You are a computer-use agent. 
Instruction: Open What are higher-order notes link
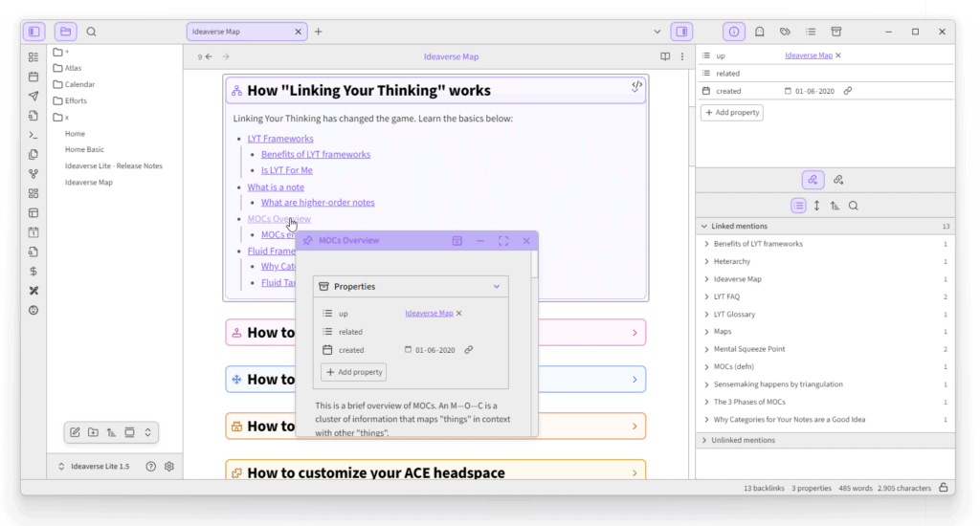318,203
